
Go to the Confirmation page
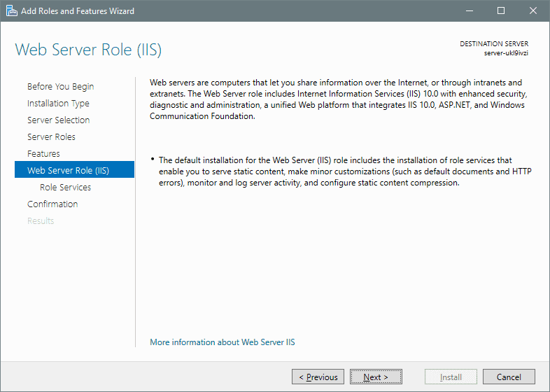click(x=52, y=204)
